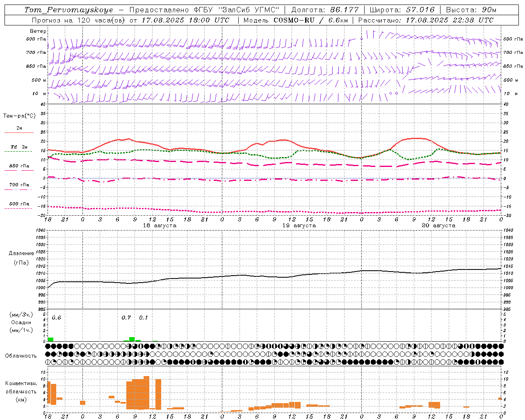Click the tallest orange convective cloud bar

click(x=146, y=393)
